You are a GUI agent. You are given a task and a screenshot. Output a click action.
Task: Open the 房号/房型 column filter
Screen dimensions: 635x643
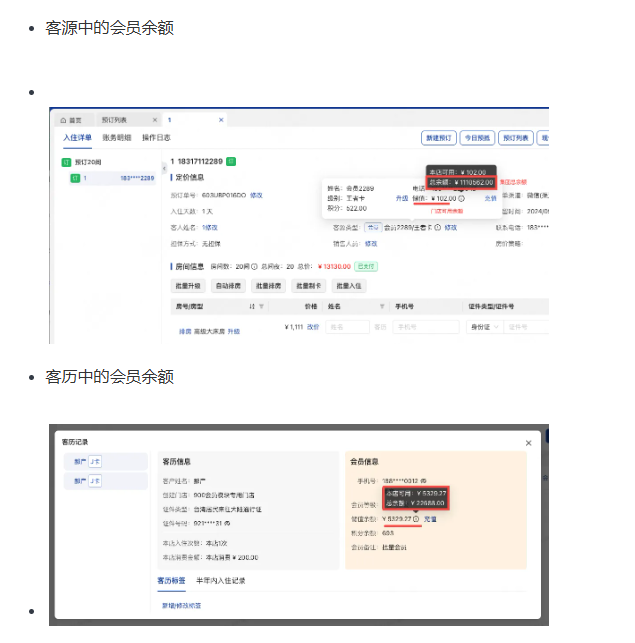(x=261, y=306)
